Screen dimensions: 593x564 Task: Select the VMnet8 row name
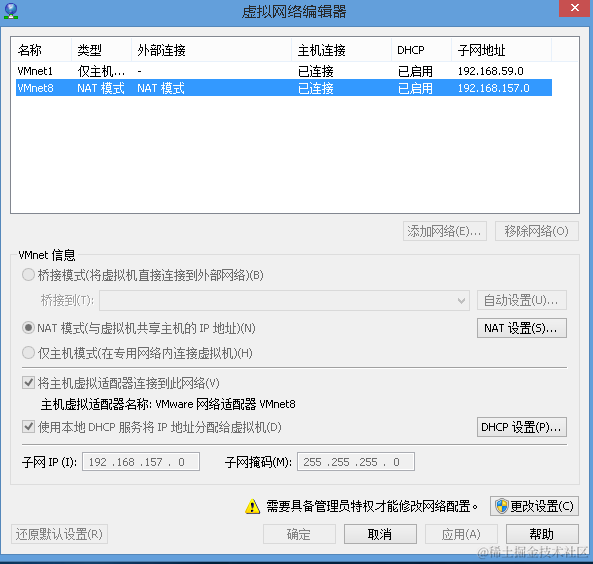35,88
